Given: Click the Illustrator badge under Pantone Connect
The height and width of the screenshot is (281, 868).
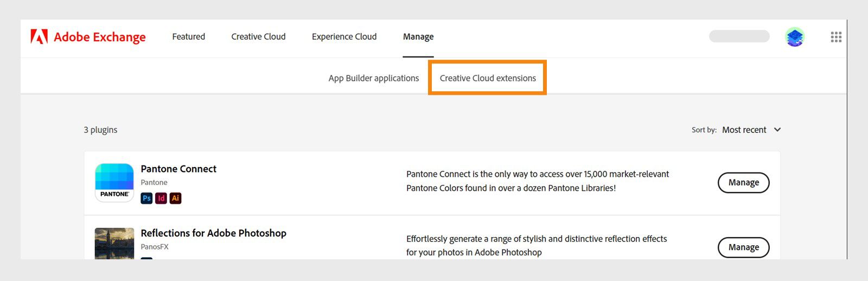Looking at the screenshot, I should click(175, 198).
